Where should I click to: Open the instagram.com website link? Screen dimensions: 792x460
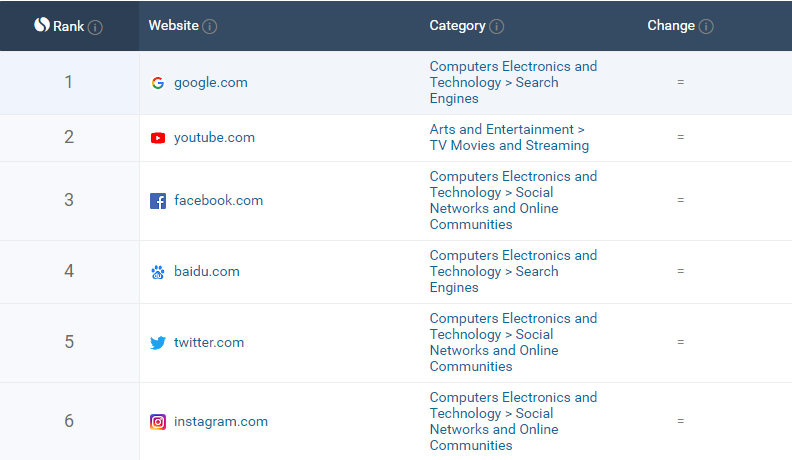pyautogui.click(x=221, y=422)
